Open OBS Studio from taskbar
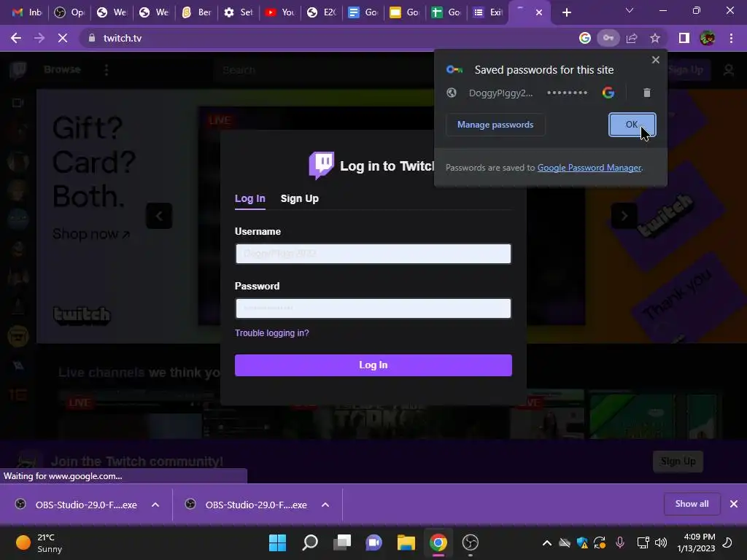 (x=471, y=542)
